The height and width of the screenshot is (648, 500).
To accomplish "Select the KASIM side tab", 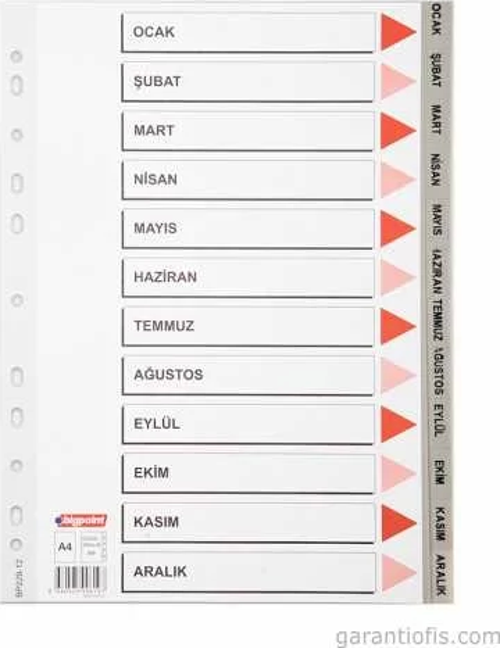I will point(439,524).
